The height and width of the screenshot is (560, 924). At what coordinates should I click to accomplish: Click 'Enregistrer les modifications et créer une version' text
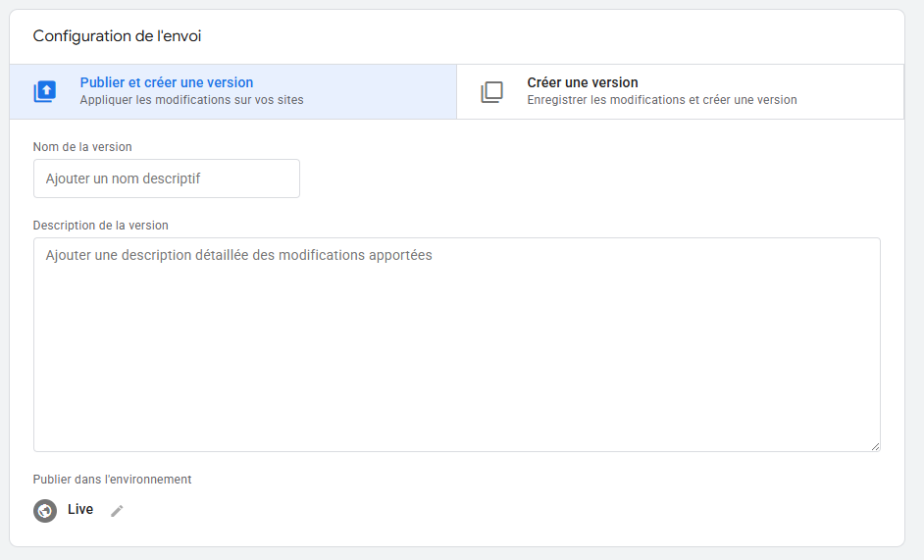tap(661, 100)
